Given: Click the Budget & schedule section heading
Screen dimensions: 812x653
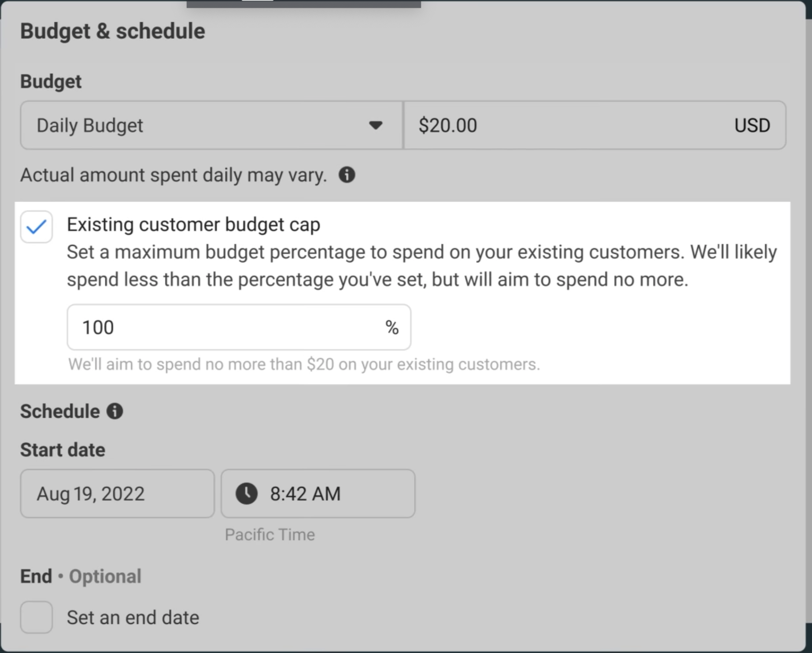Looking at the screenshot, I should 113,31.
